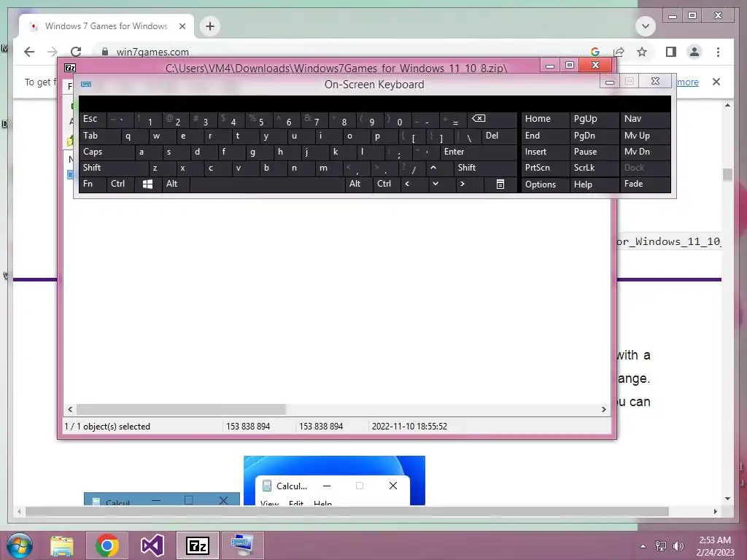This screenshot has height=560, width=747.
Task: Click the 7-Zip horizontal scrollbar left arrow
Action: [x=70, y=410]
